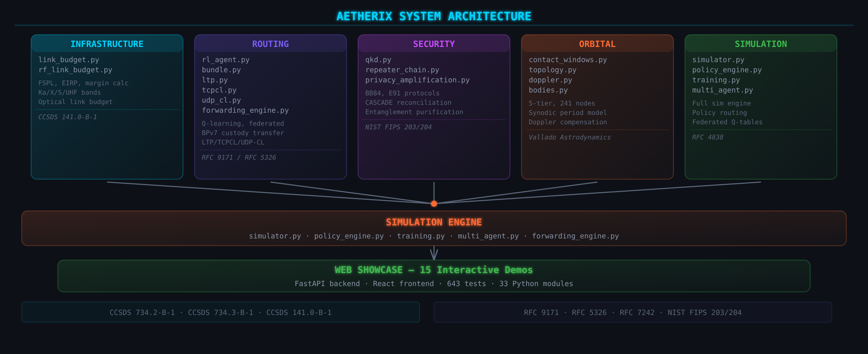Click the AETHERIX SYSTEM ARCHITECTURE title
The image size is (868, 354).
[x=434, y=16]
